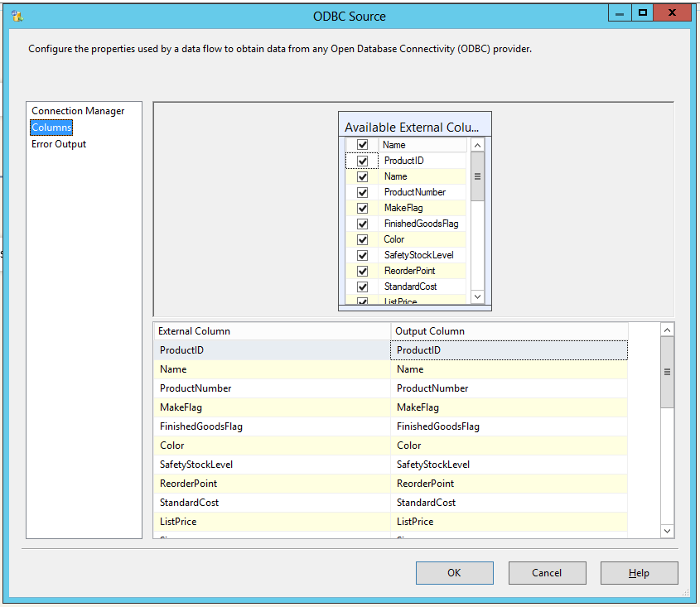This screenshot has height=607, width=700.
Task: Click the down arrow of the columns list scrollbar
Action: point(477,296)
